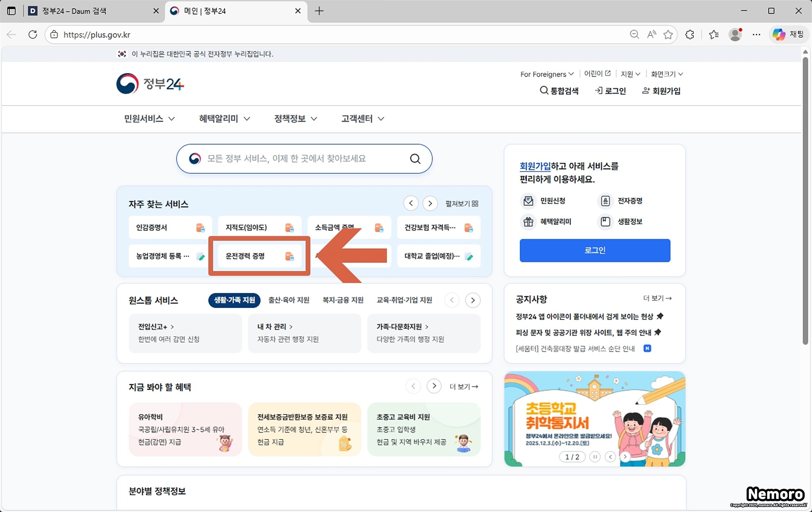Open 전자증명 icon in login panel
The width and height of the screenshot is (812, 512).
605,201
